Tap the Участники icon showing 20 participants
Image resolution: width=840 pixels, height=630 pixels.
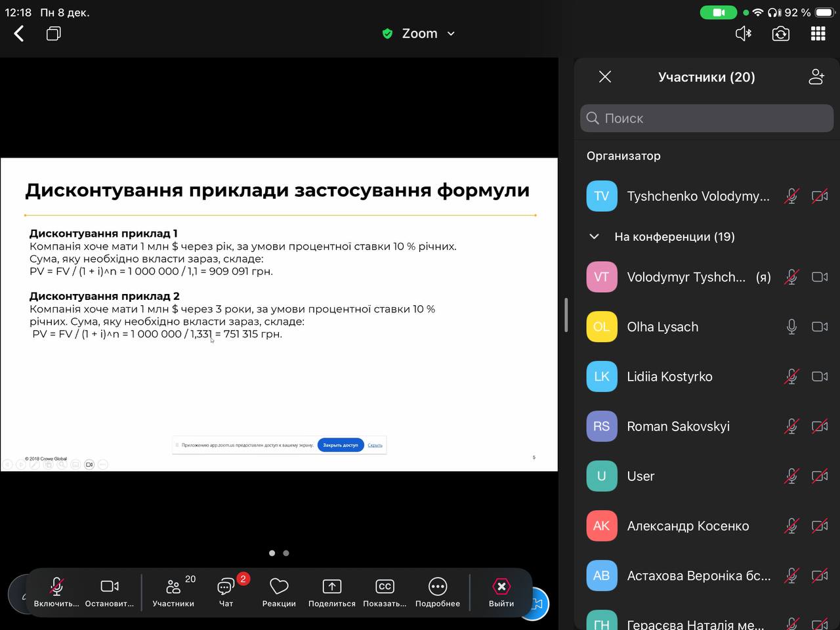(173, 591)
